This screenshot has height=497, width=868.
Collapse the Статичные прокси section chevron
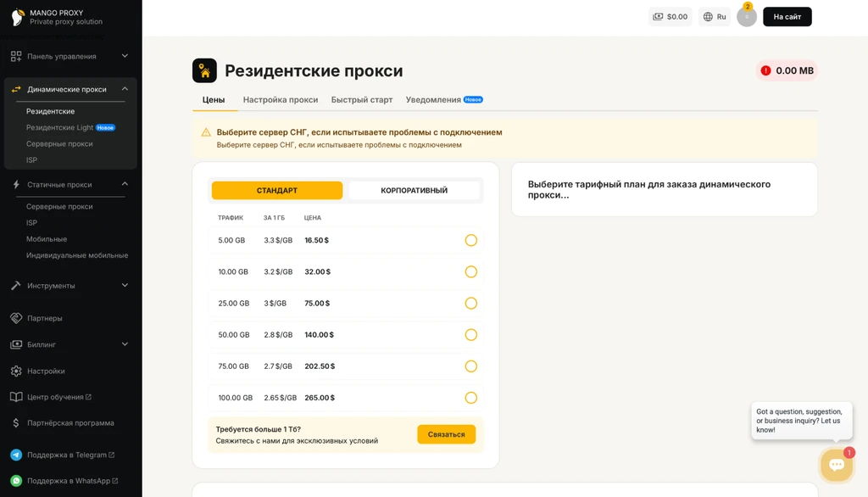coord(125,184)
